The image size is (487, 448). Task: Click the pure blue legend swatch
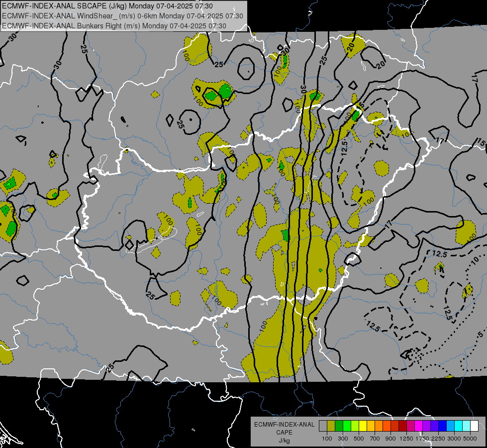click(x=443, y=426)
